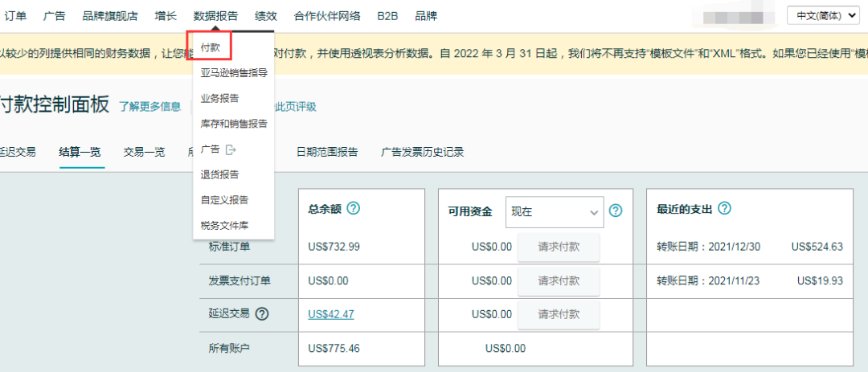
Task: Expand the 现在 available funds dropdown
Action: click(x=554, y=212)
